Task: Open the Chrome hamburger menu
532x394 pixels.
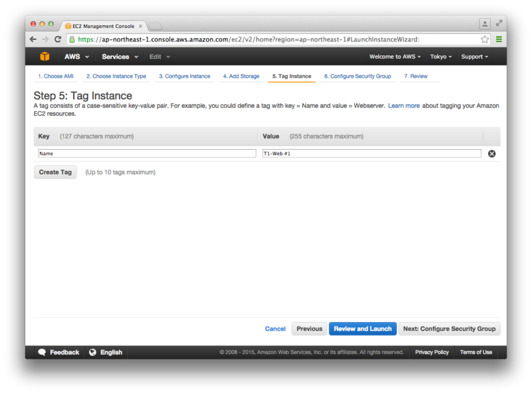Action: click(x=499, y=39)
